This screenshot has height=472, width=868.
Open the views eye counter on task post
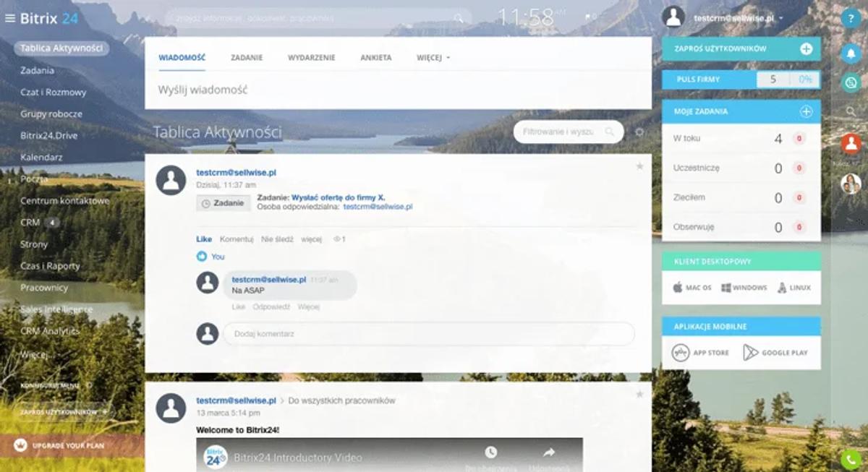tap(339, 239)
